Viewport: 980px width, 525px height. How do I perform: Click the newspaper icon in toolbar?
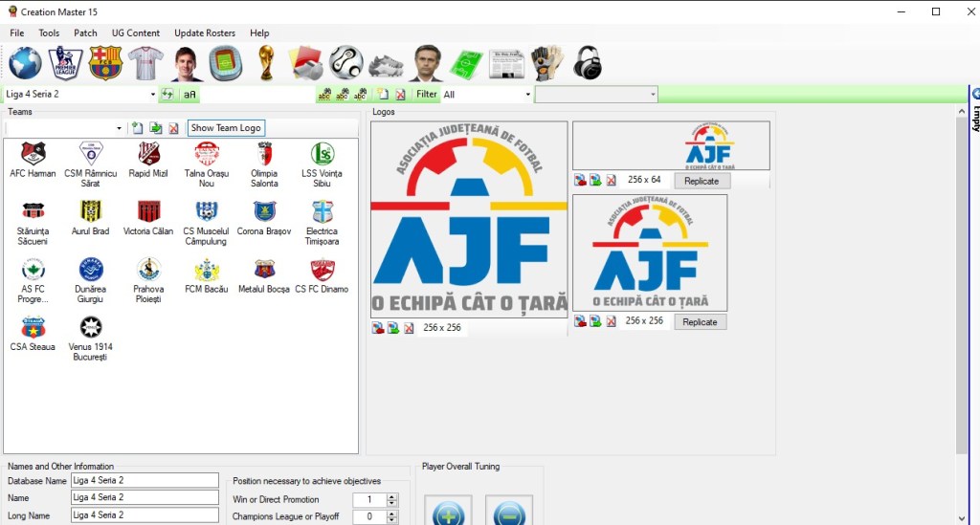pos(506,63)
